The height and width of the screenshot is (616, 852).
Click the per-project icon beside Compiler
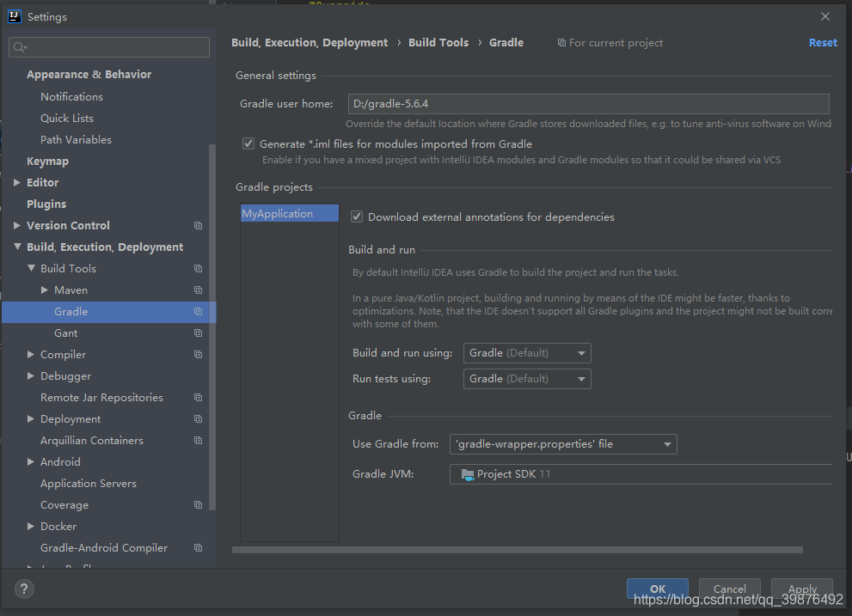coord(198,354)
